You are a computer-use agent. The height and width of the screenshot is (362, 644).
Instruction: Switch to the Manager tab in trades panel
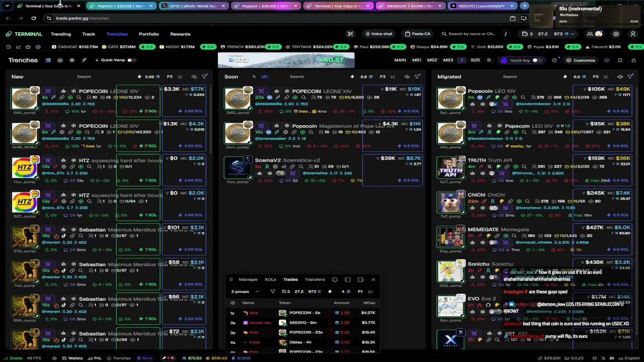point(248,280)
